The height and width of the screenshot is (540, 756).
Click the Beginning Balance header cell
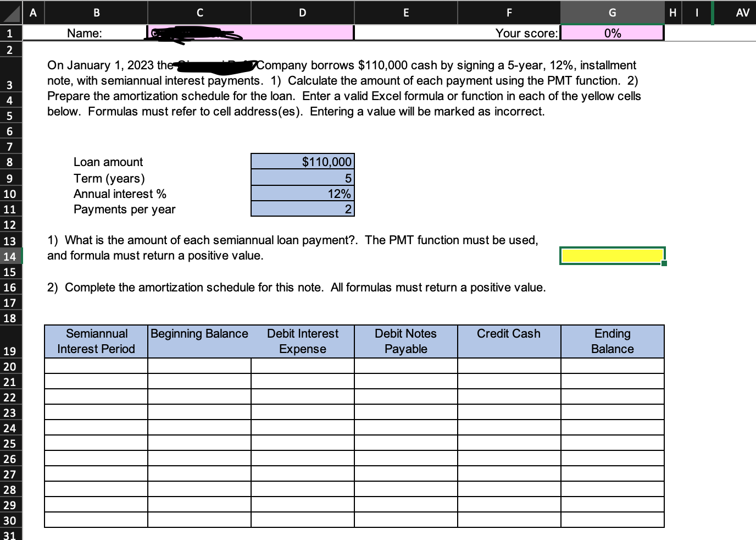[199, 341]
